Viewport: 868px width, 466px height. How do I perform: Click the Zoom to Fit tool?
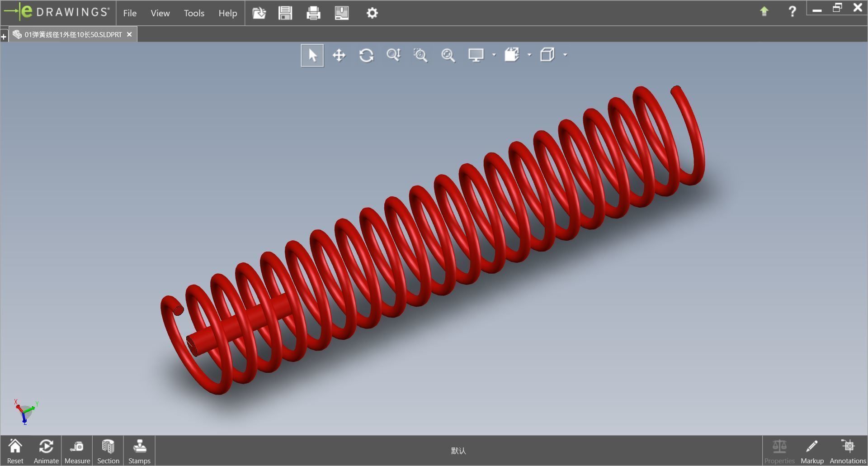tap(448, 55)
